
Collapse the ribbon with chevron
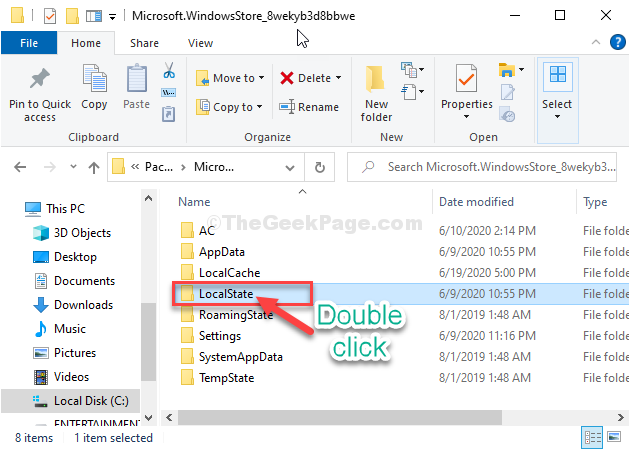coord(596,42)
